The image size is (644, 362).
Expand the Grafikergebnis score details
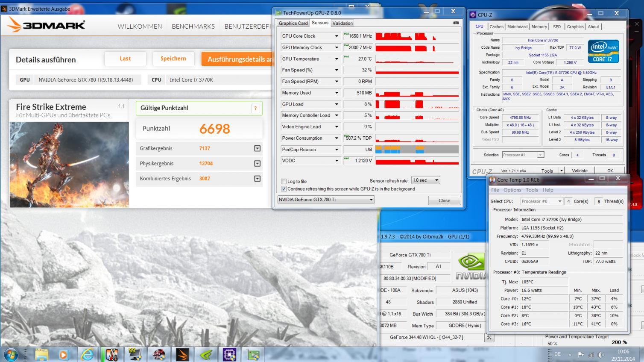tap(257, 148)
